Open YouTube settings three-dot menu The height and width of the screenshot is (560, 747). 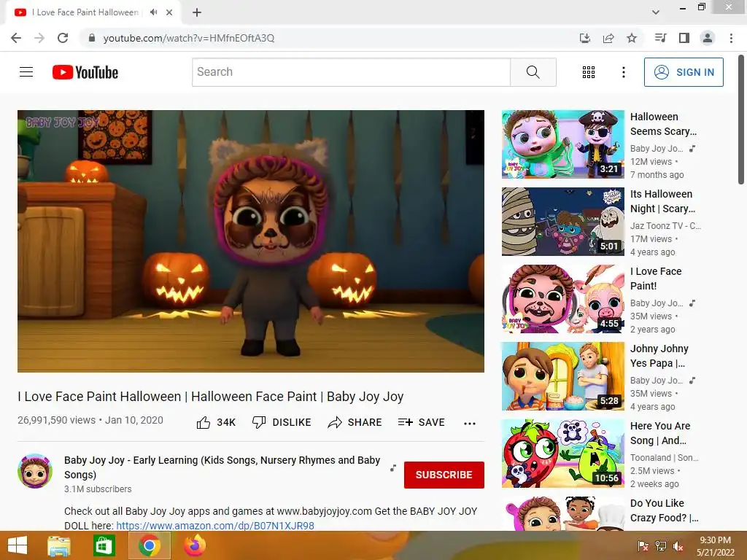point(623,72)
